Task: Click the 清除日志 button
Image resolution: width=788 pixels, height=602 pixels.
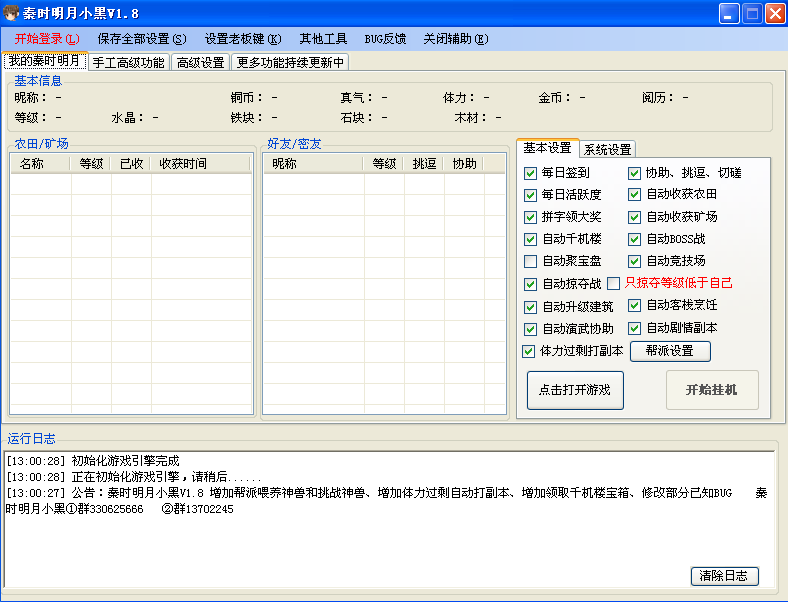Action: pyautogui.click(x=724, y=576)
